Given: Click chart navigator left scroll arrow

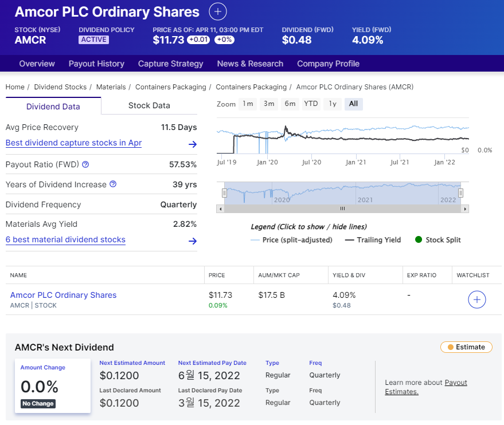Looking at the screenshot, I should click(x=220, y=209).
